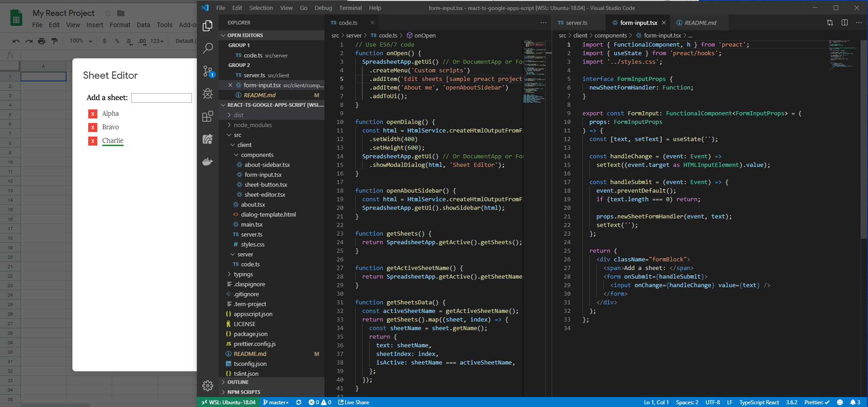Open the Debug menu in VS Code

323,8
